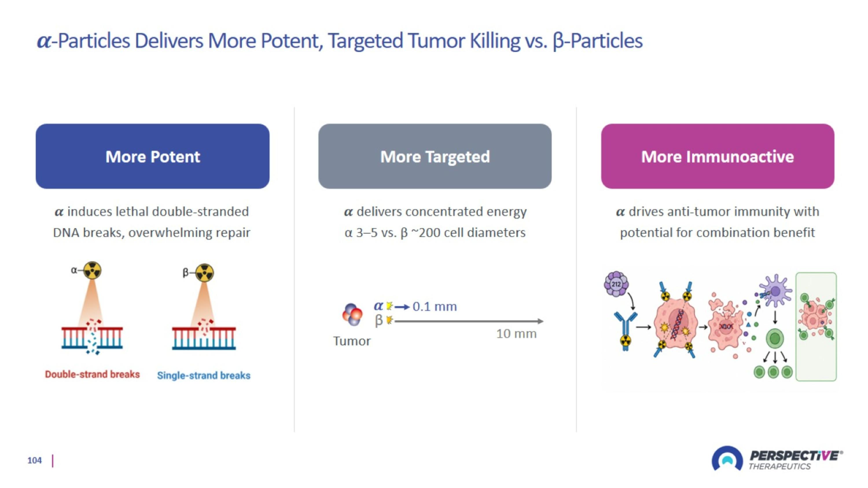Viewport: 868px width, 488px height.
Task: Click the More Potent blue box
Action: [x=153, y=156]
